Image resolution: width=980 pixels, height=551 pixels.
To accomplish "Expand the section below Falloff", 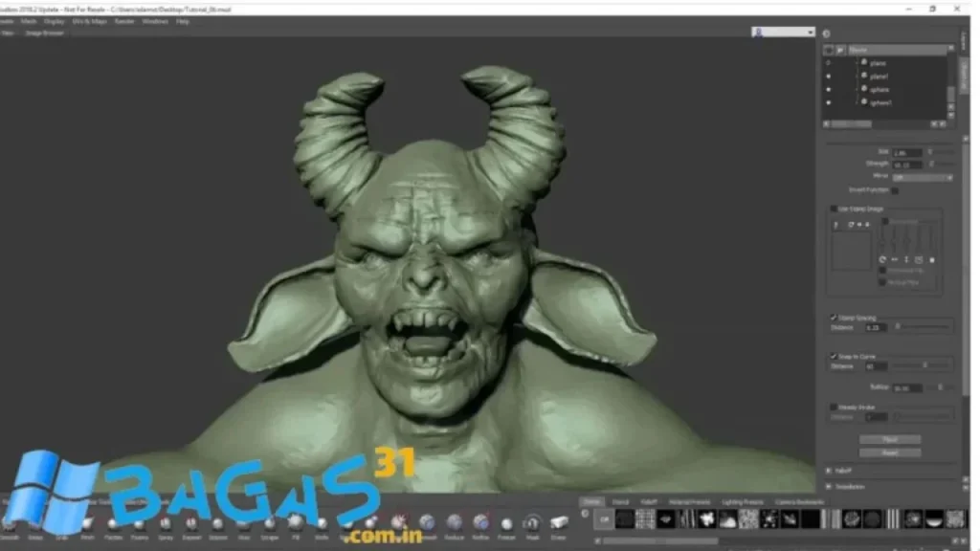I will 829,486.
